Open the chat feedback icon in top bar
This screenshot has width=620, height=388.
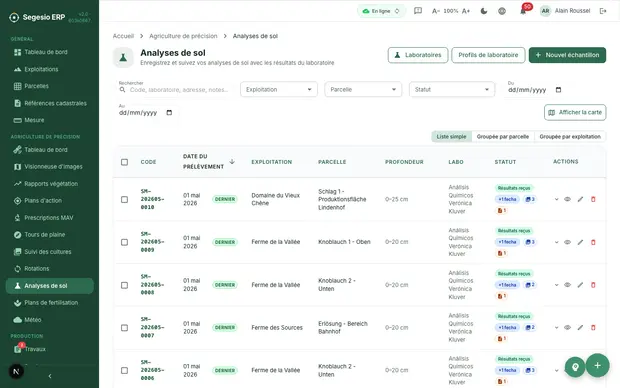point(418,11)
